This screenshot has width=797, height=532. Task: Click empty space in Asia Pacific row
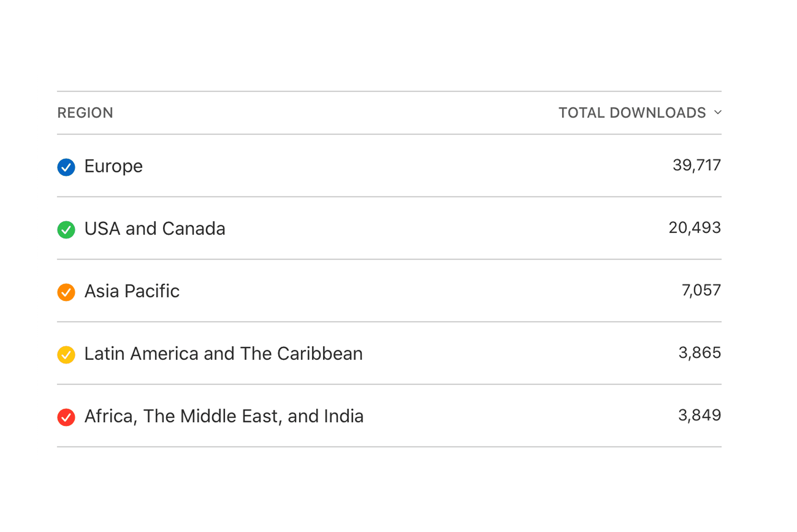(x=424, y=291)
